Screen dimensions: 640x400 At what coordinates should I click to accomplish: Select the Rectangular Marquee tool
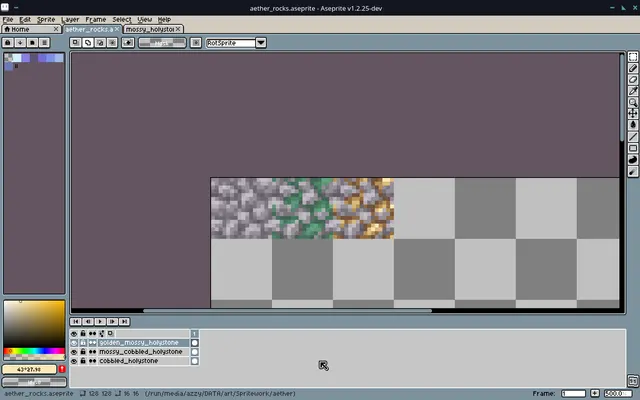click(x=633, y=57)
